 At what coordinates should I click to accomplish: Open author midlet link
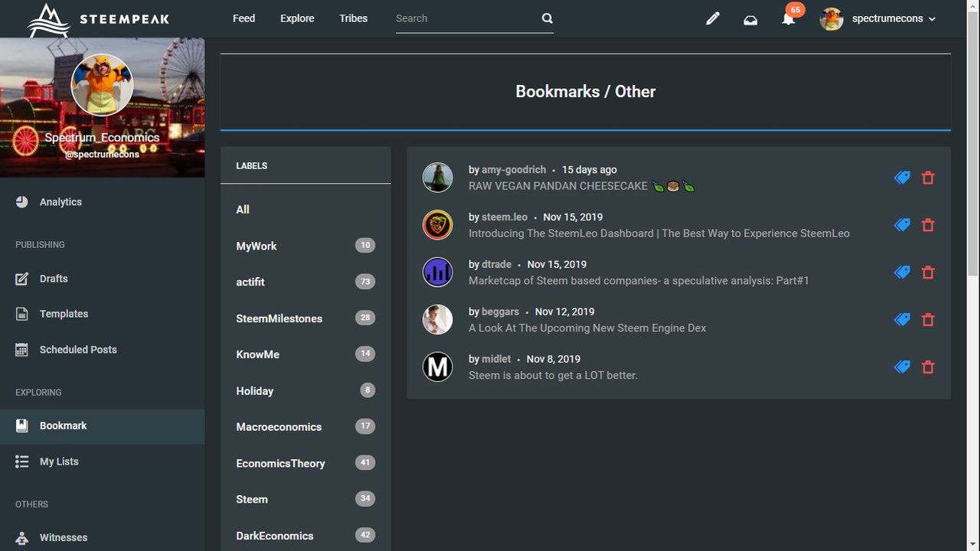point(496,359)
